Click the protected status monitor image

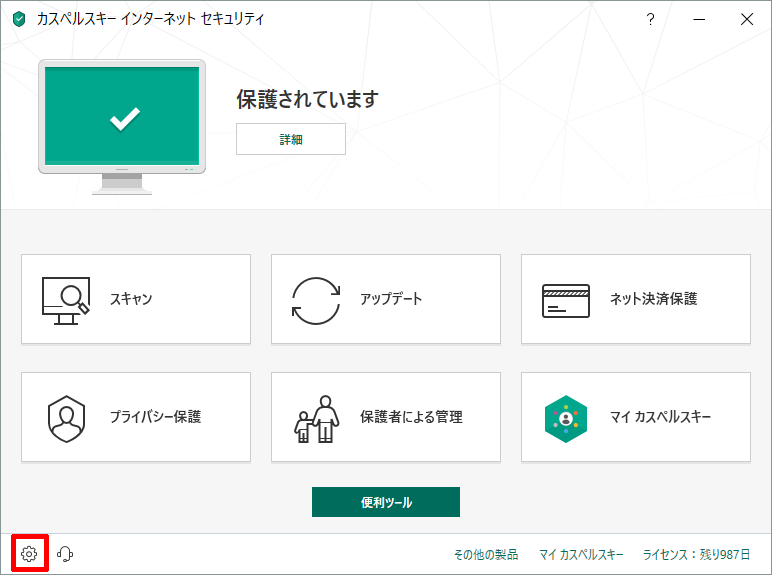pyautogui.click(x=122, y=127)
